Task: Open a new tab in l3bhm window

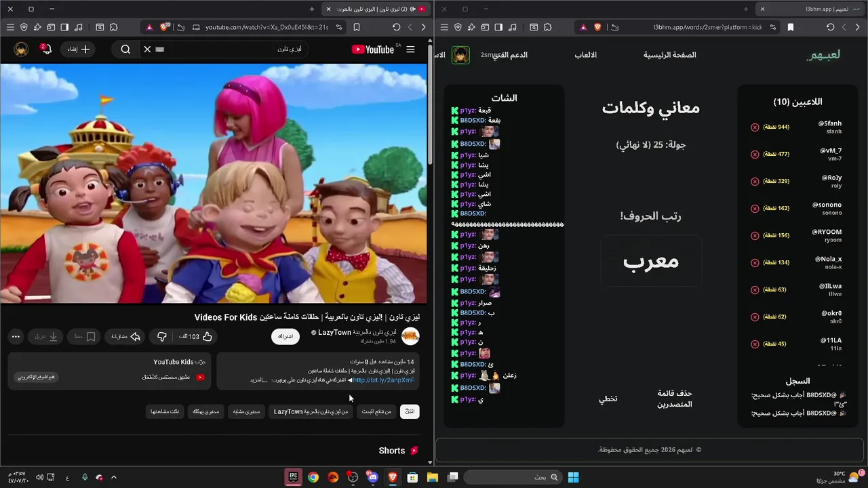Action: tap(745, 9)
